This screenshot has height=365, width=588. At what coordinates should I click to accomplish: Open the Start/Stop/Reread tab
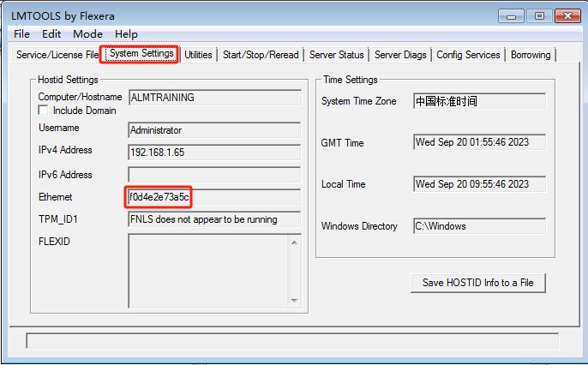tap(261, 55)
